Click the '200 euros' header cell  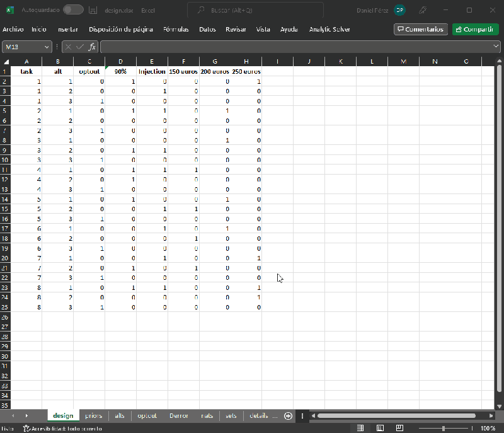point(215,71)
